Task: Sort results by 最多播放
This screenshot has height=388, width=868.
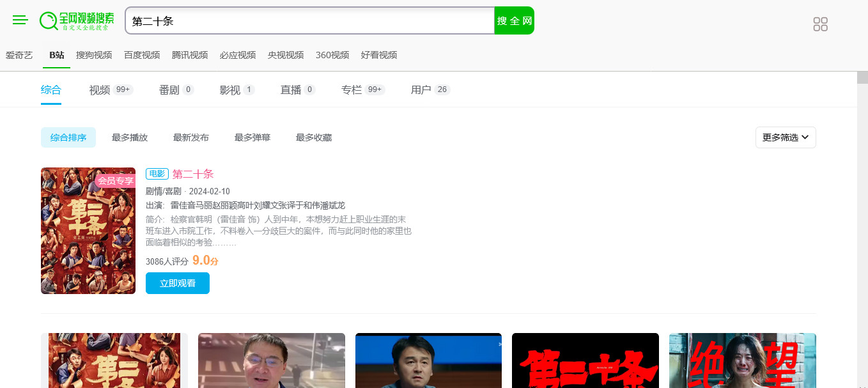Action: tap(130, 137)
